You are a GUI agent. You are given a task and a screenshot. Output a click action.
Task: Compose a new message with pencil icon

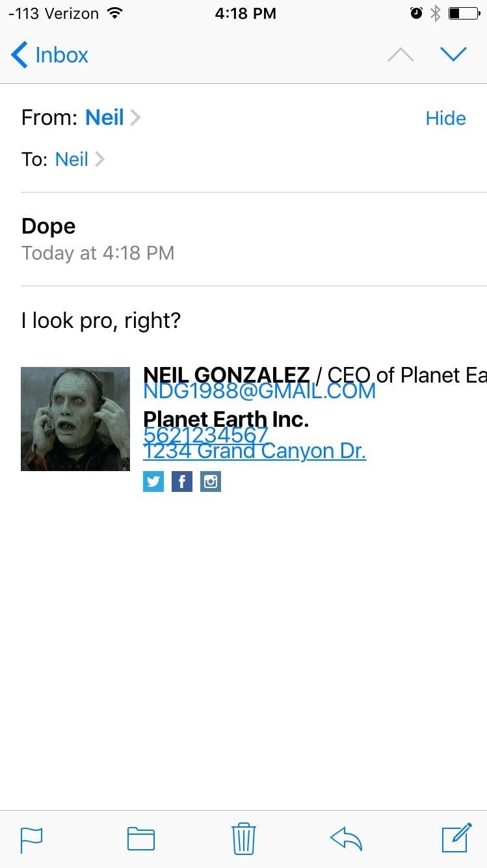click(456, 837)
